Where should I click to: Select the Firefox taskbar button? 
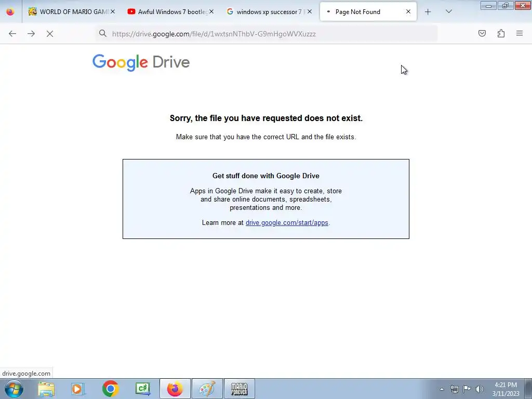175,389
